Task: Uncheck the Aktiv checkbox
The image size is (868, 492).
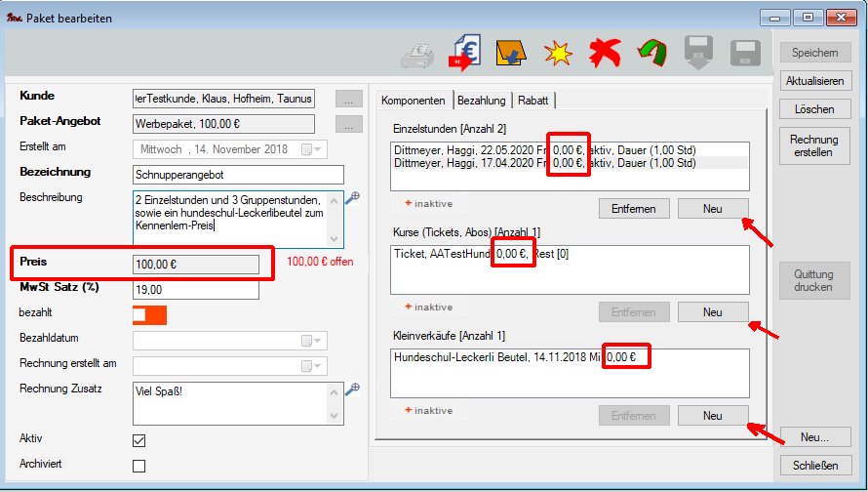Action: coord(138,440)
